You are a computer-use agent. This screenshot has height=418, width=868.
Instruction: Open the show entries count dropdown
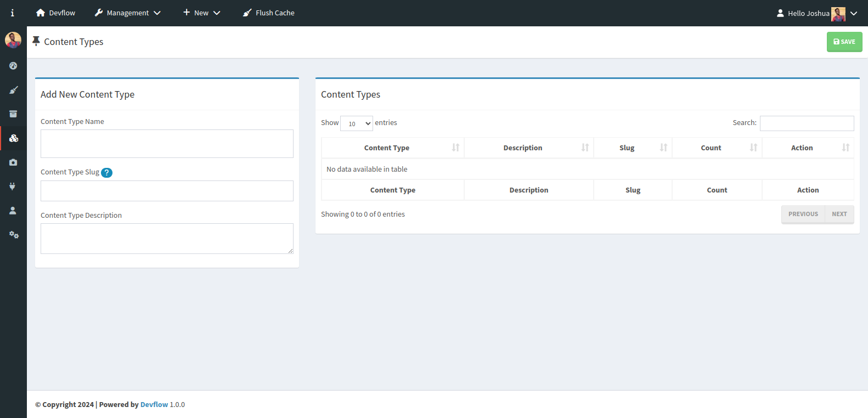point(357,123)
